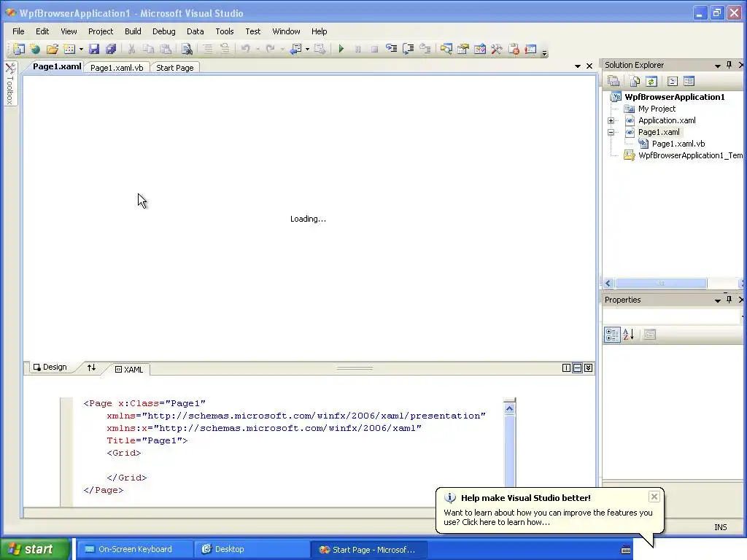Click the Comment out selected lines icon
747x560 pixels.
(208, 49)
